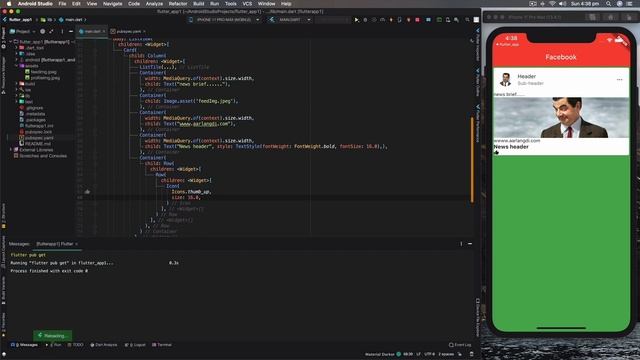
Task: Open the Wi-Fi menu bar icon
Action: (552, 4)
